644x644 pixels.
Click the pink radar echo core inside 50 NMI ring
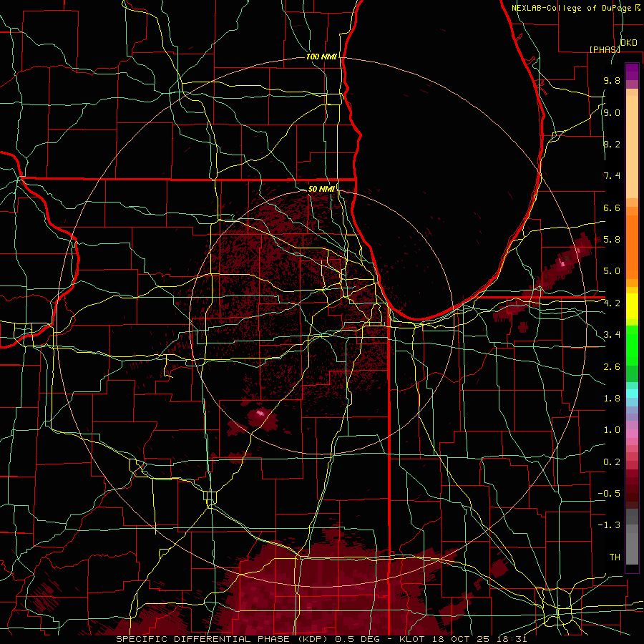click(x=260, y=412)
